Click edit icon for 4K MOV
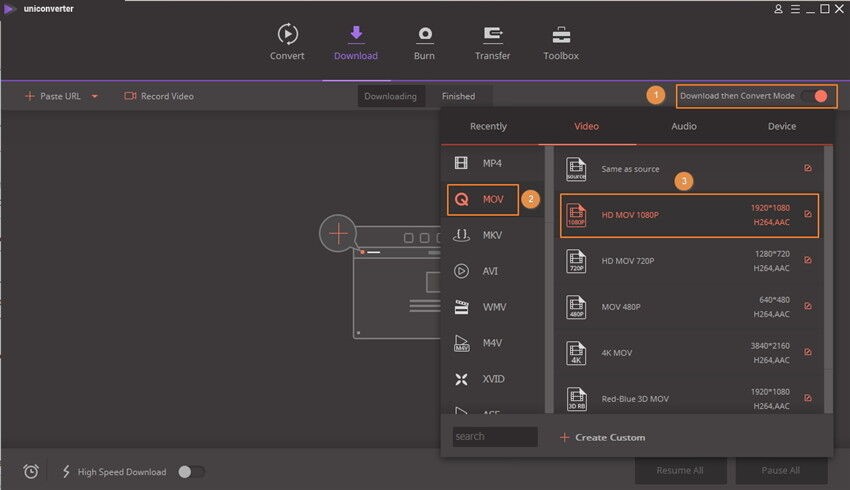This screenshot has width=850, height=490. tap(808, 352)
